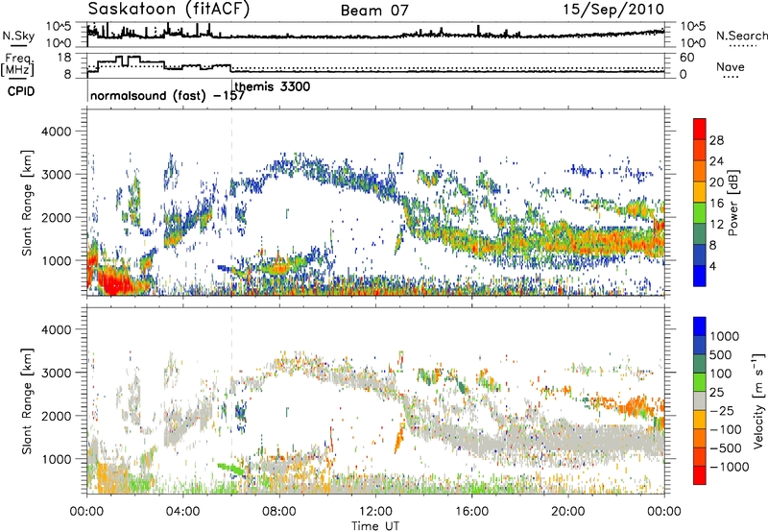Click the '20:00' time tick label
The image size is (768, 532).
pyautogui.click(x=568, y=512)
